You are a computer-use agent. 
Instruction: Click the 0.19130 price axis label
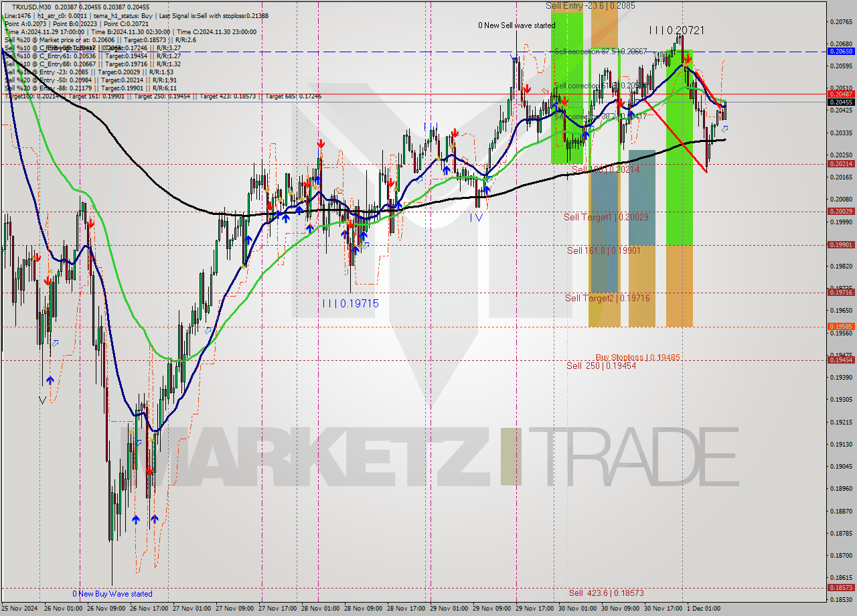pyautogui.click(x=841, y=444)
